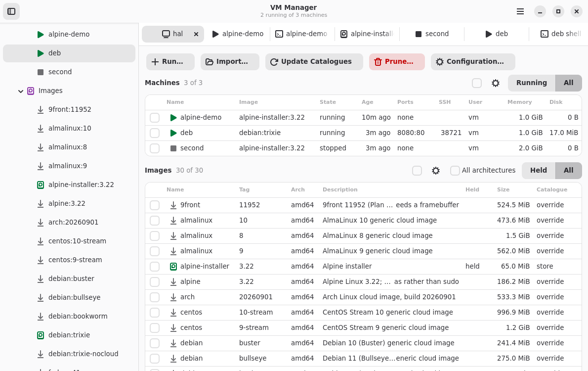
Task: Click the stopped square icon of second in sidebar
Action: [41, 72]
